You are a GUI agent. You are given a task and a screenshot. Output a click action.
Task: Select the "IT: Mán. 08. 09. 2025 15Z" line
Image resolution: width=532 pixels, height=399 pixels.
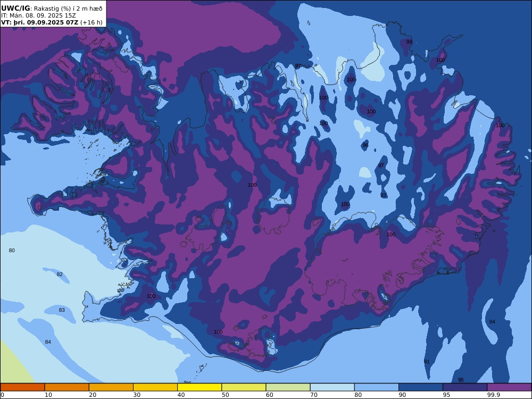(38, 15)
